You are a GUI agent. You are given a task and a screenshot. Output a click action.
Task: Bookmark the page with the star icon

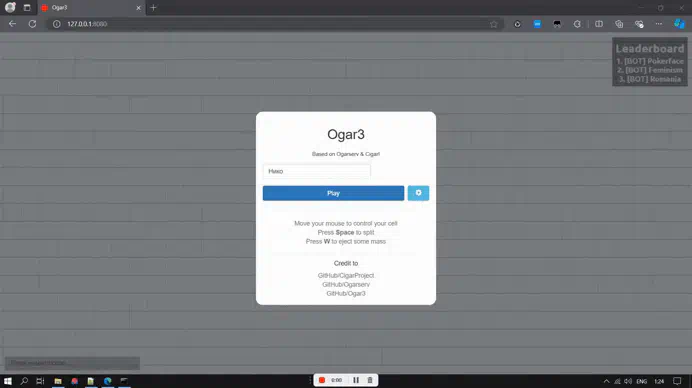[x=493, y=24]
